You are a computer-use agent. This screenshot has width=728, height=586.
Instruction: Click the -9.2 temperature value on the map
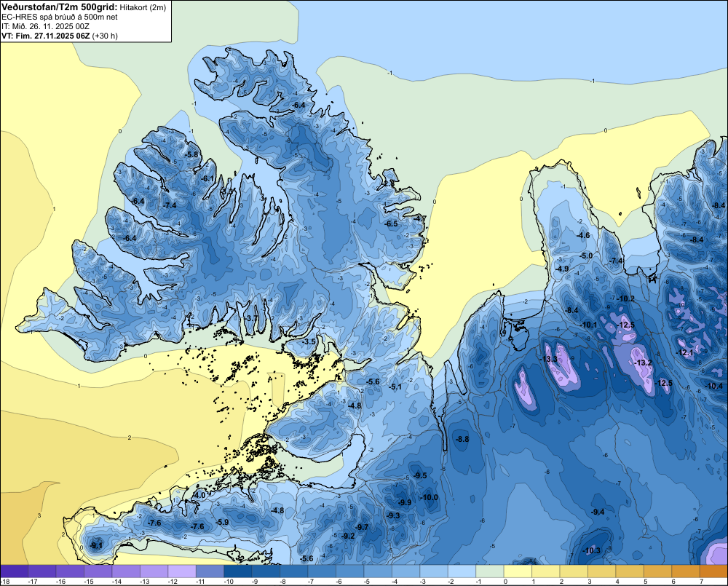click(348, 536)
